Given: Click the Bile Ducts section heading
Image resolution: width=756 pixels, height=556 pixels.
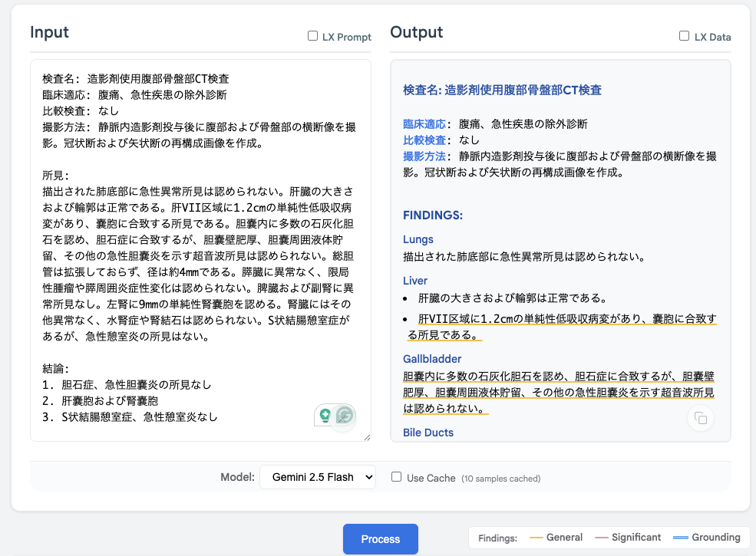Looking at the screenshot, I should [x=428, y=433].
